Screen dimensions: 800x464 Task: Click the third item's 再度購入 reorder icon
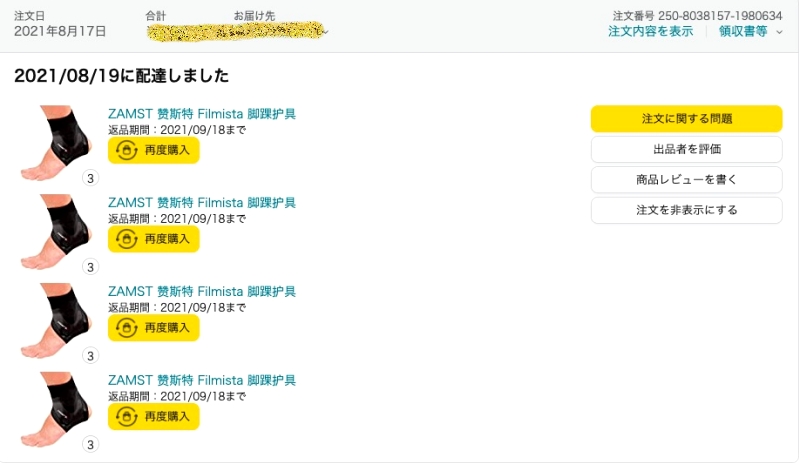pyautogui.click(x=127, y=328)
